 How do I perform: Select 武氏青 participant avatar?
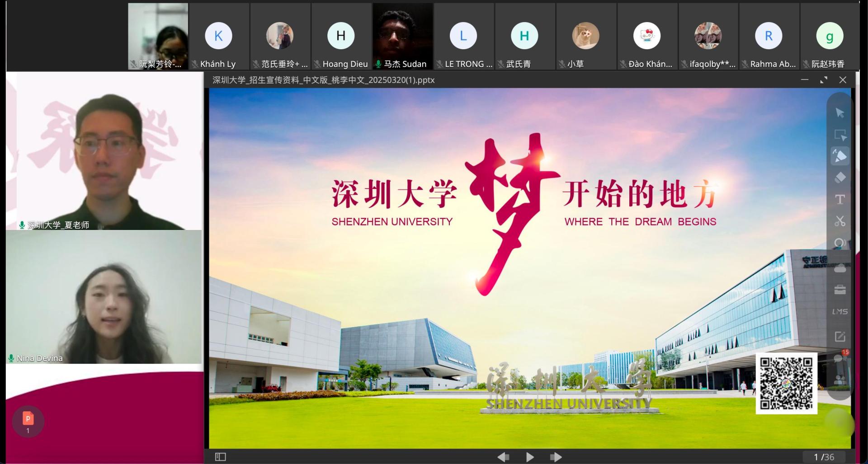coord(524,36)
